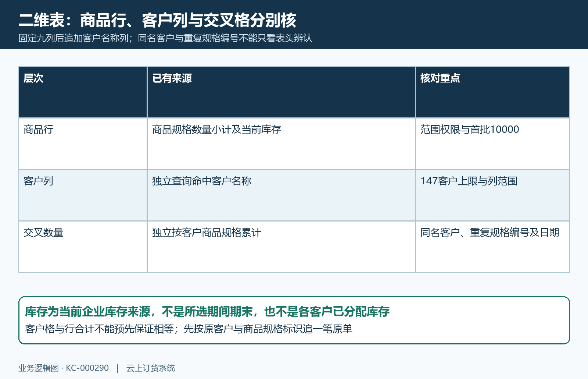Click the 已有来源 column header
The width and height of the screenshot is (588, 379).
click(x=281, y=92)
